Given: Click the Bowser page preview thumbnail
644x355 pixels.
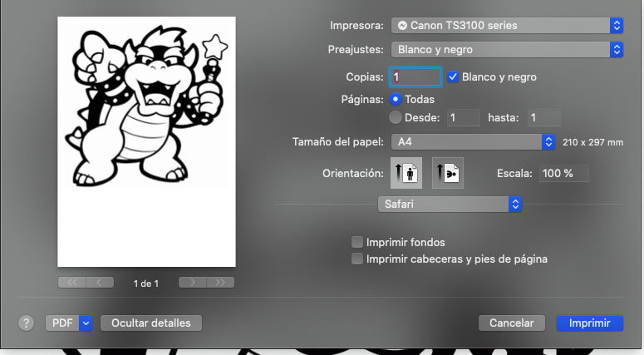Looking at the screenshot, I should (146, 142).
